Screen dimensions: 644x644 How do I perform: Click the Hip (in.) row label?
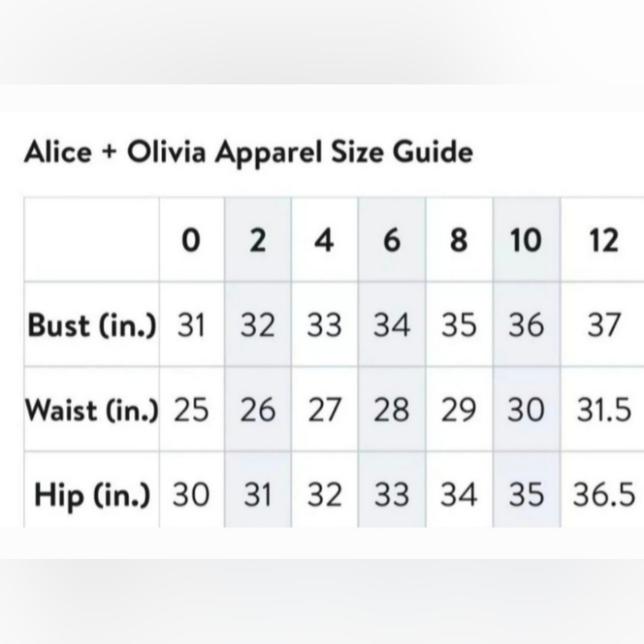[92, 495]
